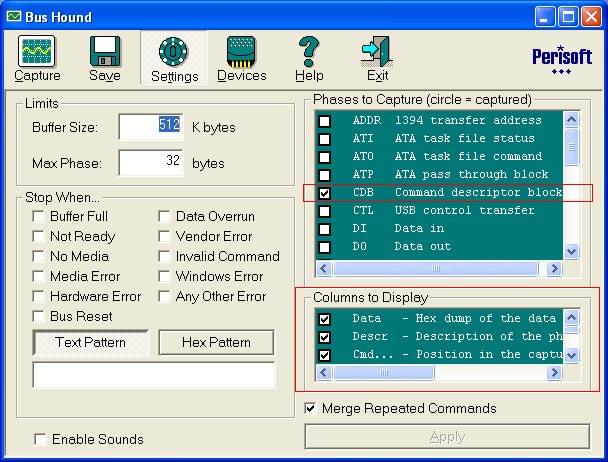
Task: Check Invalid Command option
Action: (x=164, y=256)
